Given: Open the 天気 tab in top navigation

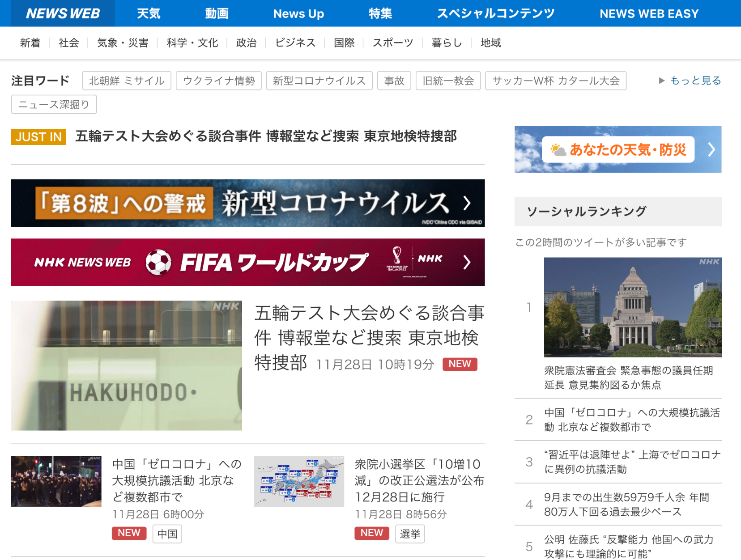Looking at the screenshot, I should click(148, 13).
